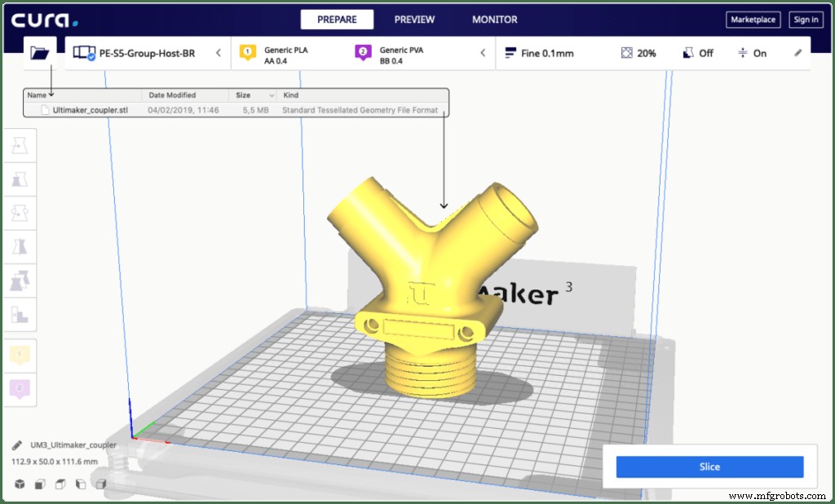Click the front view cube icon
Screen dimensions: 835x504
pos(39,483)
